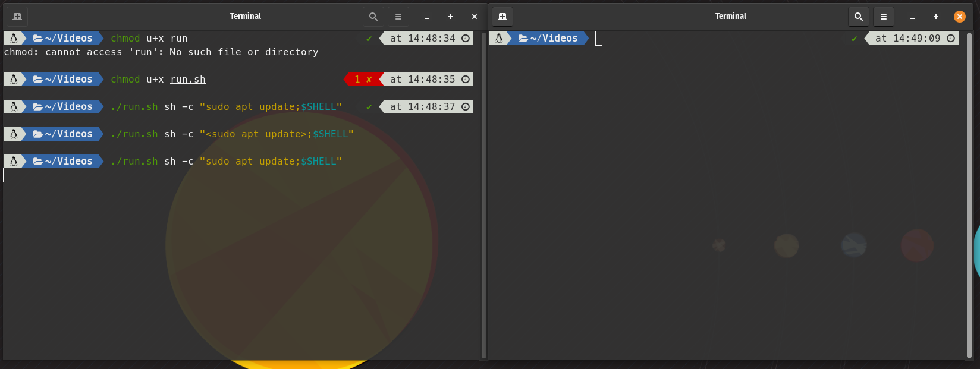Open search in right Terminal window

tap(859, 17)
